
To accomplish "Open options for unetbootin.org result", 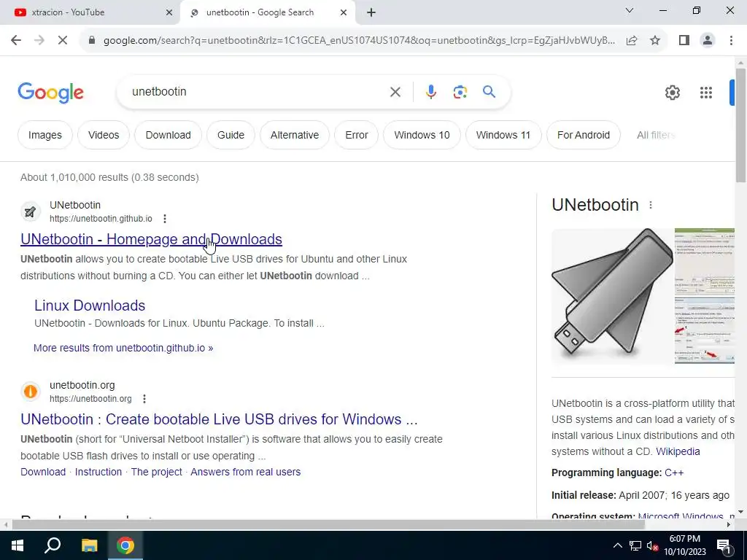I will click(144, 399).
